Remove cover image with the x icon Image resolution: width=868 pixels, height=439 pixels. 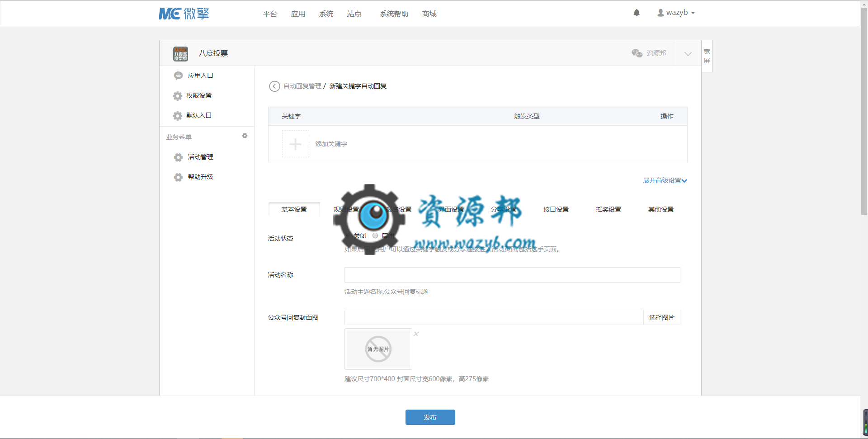(416, 334)
